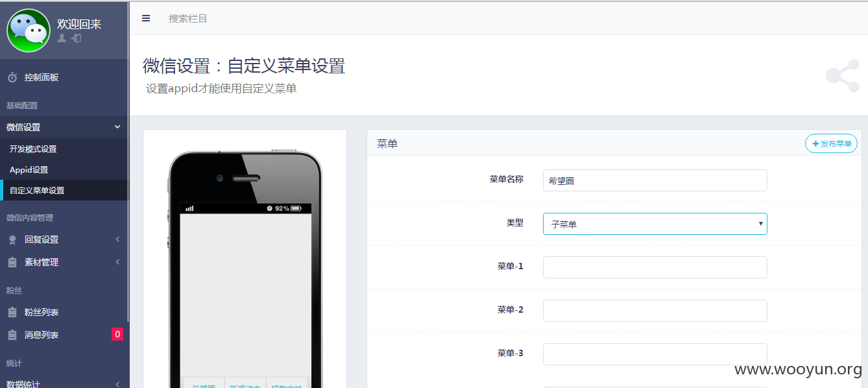Open the 类型 dropdown showing 子菜单
This screenshot has height=388, width=868.
pos(655,224)
